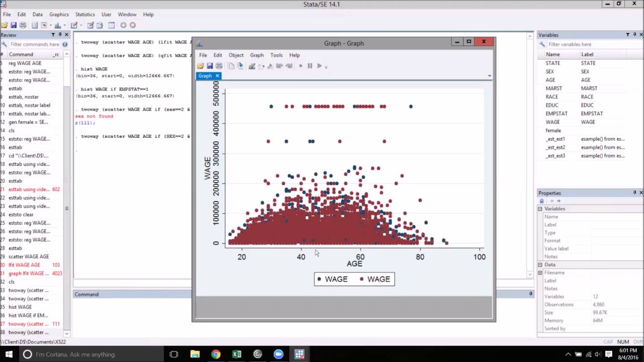The height and width of the screenshot is (362, 644).
Task: Click the info icon beside Review filter
Action: coord(65,44)
